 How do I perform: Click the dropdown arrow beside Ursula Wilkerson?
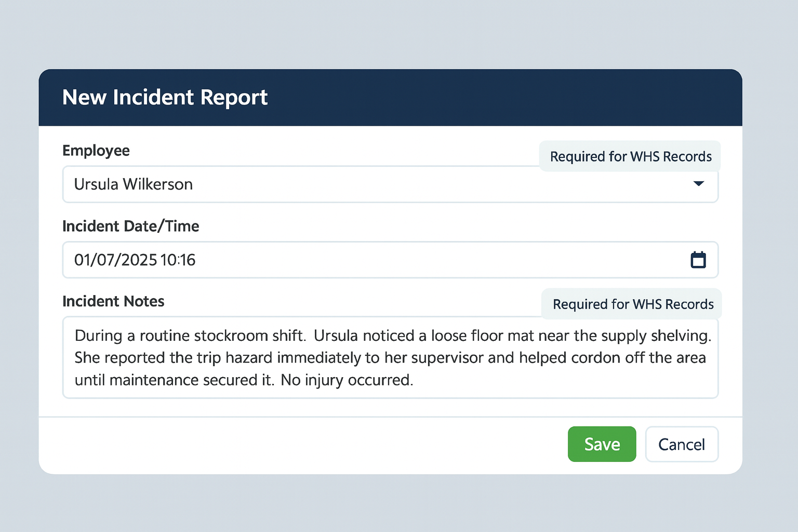pos(699,184)
